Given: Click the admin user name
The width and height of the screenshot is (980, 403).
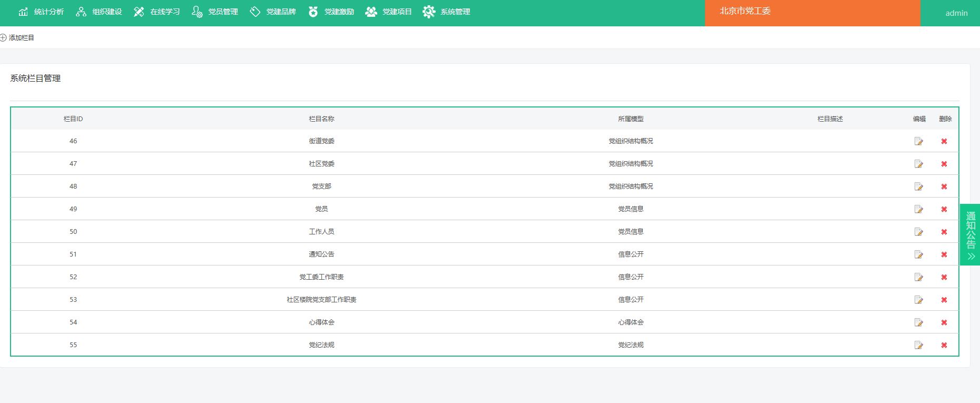Looking at the screenshot, I should click(x=956, y=13).
